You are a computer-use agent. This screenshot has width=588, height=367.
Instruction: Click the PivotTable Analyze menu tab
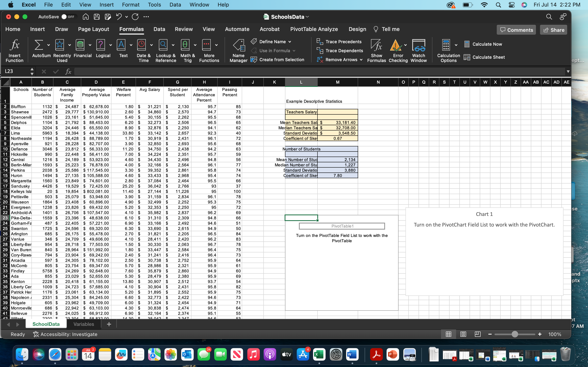[x=313, y=29]
